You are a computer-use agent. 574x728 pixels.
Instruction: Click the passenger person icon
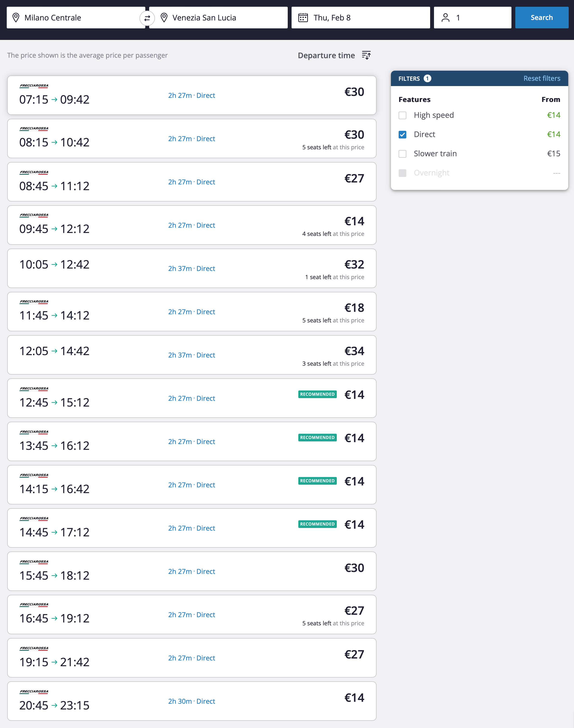(x=445, y=18)
